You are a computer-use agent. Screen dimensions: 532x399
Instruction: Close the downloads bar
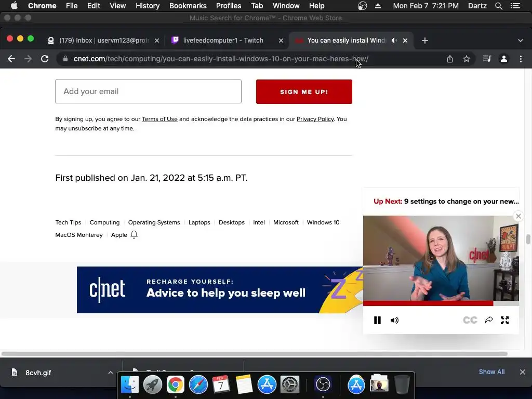point(523,372)
